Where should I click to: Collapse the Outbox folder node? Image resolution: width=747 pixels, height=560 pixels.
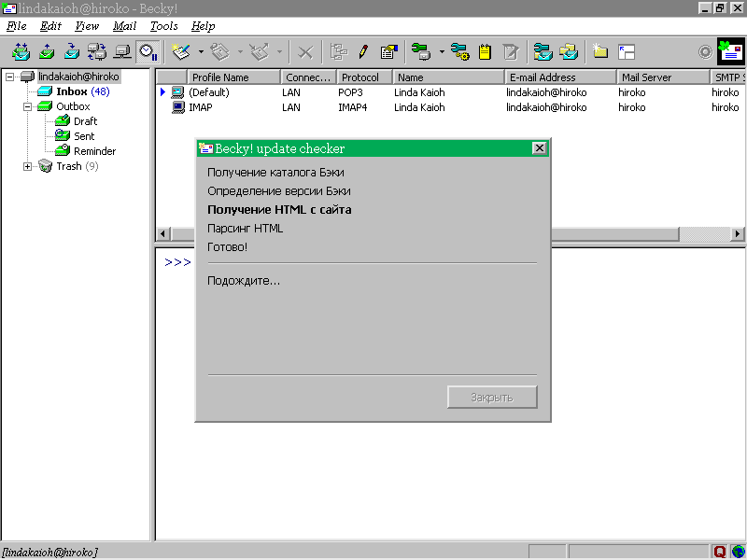(28, 106)
